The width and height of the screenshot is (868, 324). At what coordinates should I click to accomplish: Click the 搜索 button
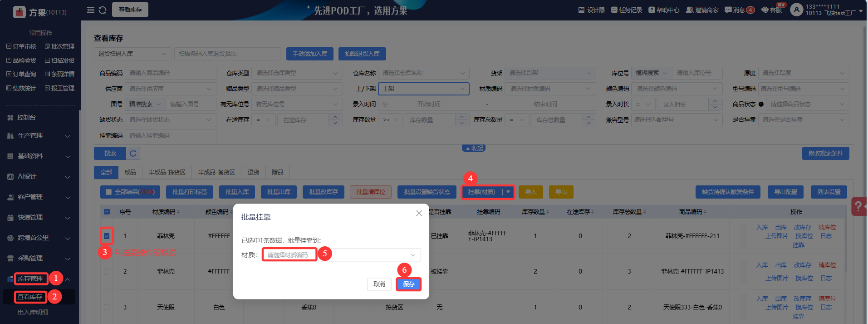[x=110, y=154]
